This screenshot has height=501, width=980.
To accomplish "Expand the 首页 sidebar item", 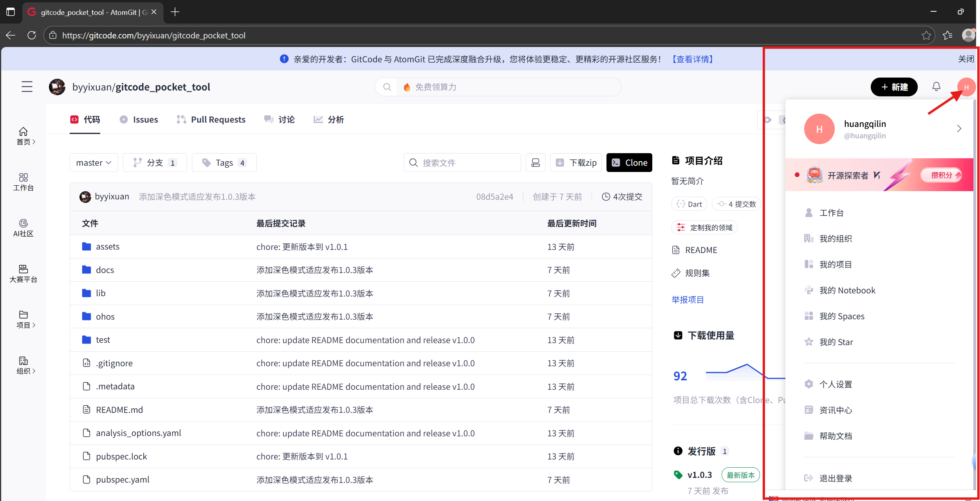I will click(23, 136).
